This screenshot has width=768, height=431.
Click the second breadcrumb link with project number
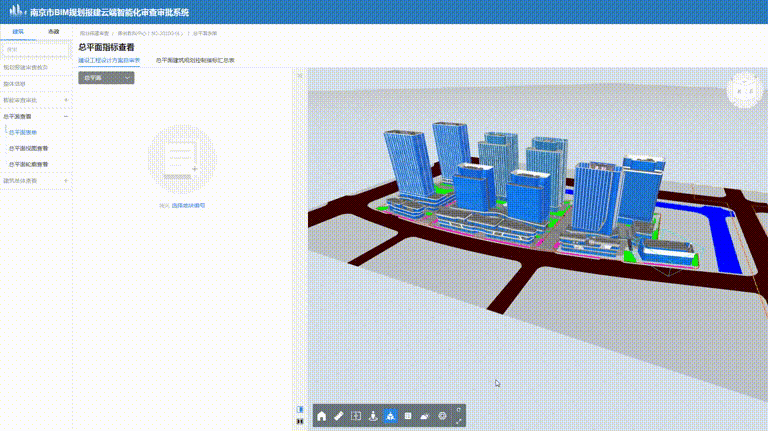(150, 33)
